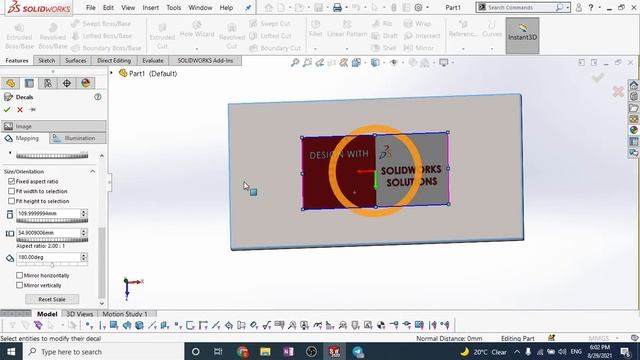640x360 pixels.
Task: Click the height value slider bar
Action: point(52,240)
